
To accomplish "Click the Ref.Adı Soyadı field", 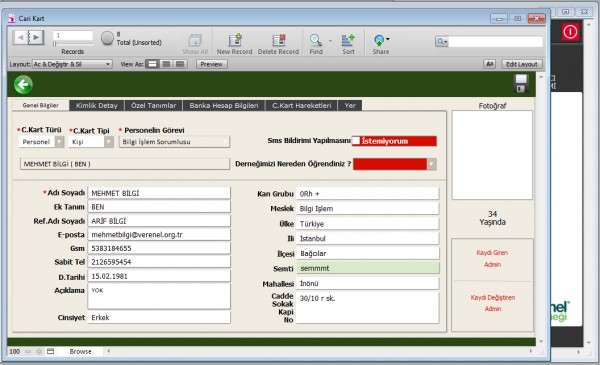I will (x=159, y=221).
